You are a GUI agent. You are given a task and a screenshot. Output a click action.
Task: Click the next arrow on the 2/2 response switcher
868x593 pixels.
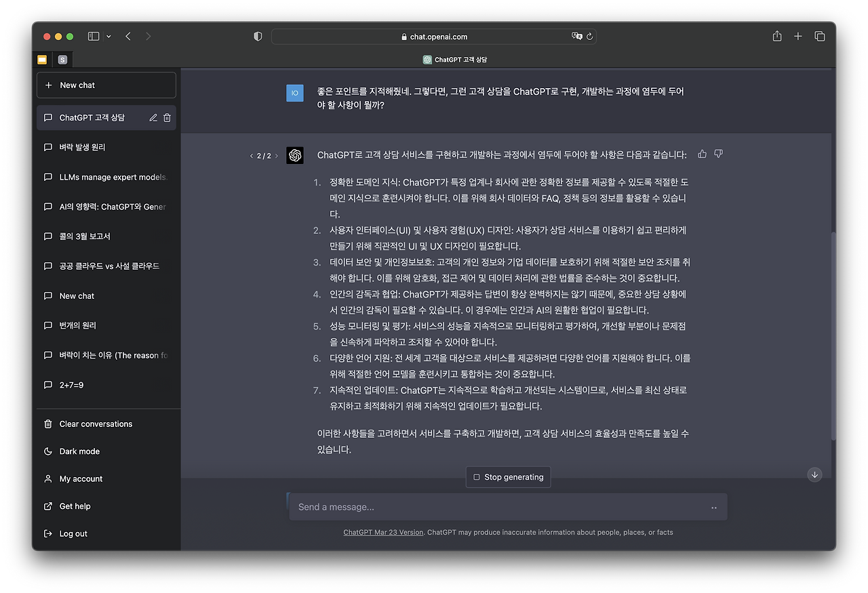point(276,155)
